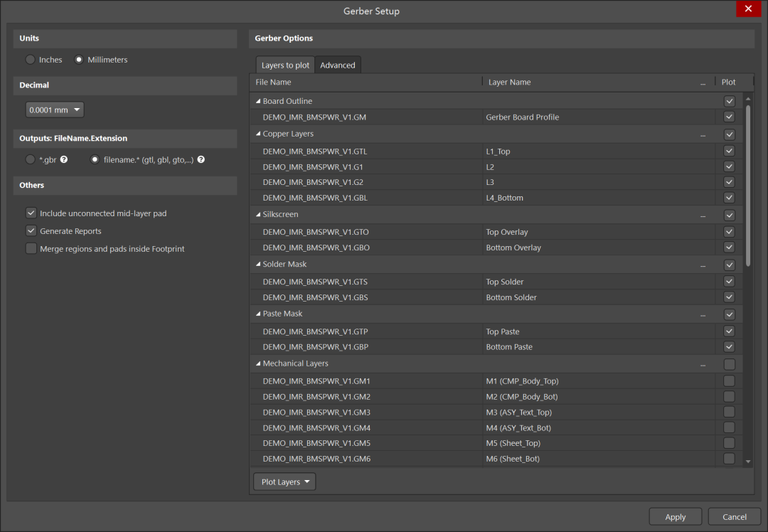The image size is (768, 532).
Task: Switch to the Advanced tab
Action: click(338, 65)
